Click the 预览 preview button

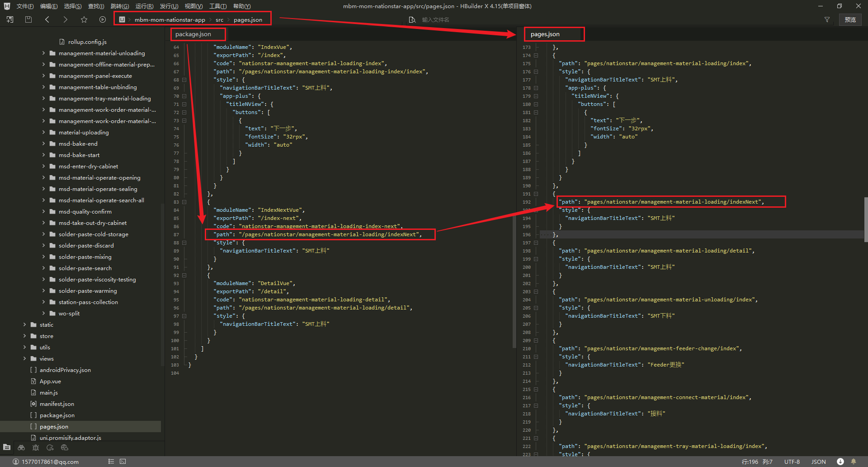click(x=850, y=19)
